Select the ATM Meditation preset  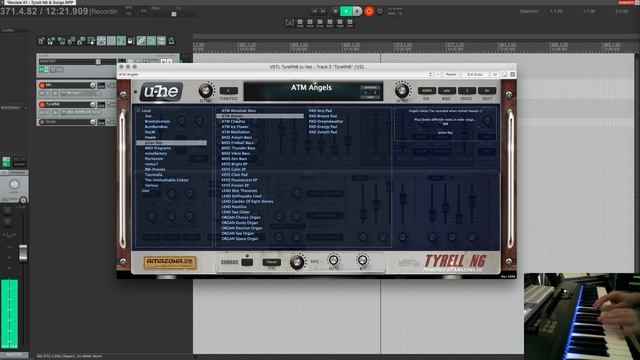[236, 132]
